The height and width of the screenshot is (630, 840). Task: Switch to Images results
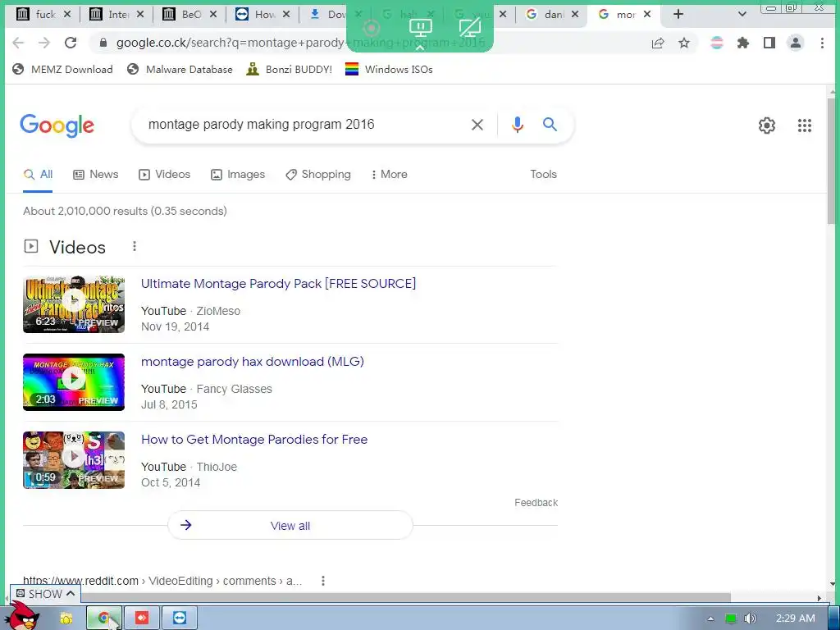pyautogui.click(x=238, y=174)
